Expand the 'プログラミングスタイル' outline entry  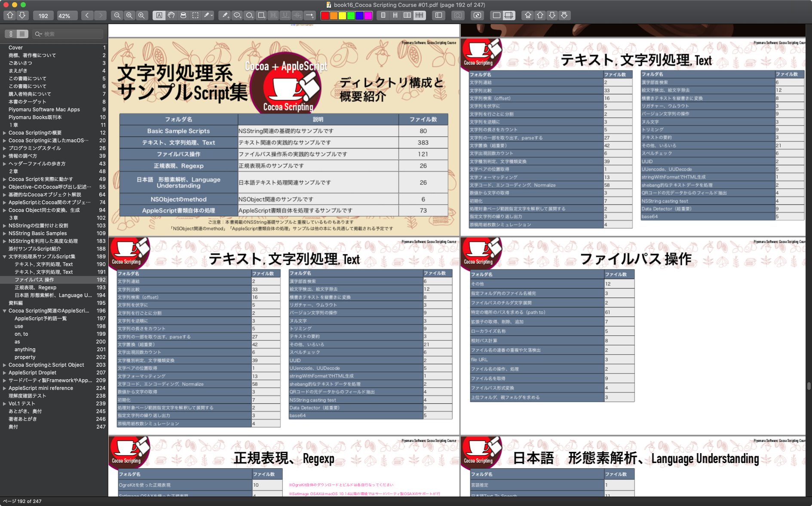point(4,148)
